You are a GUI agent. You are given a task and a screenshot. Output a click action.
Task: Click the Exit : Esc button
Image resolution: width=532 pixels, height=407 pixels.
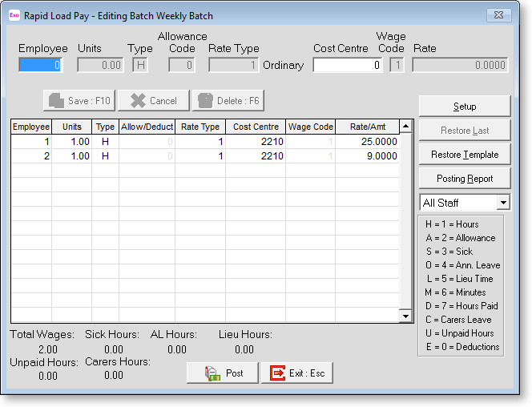[x=296, y=373]
